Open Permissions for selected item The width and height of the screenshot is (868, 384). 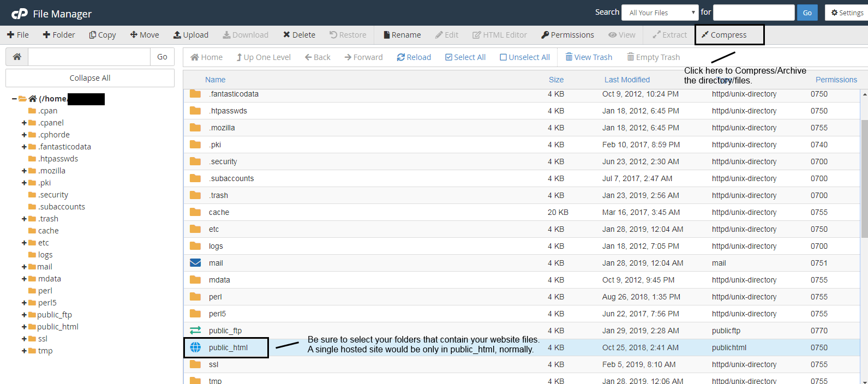[567, 35]
